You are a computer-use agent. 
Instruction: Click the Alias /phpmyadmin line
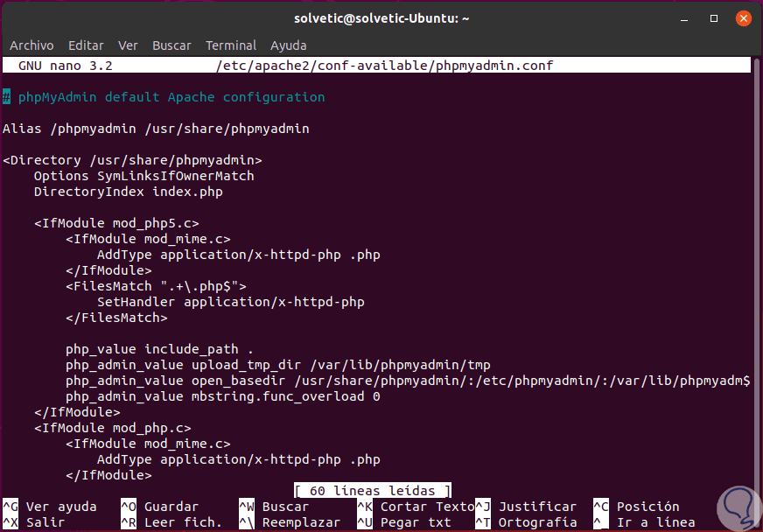coord(156,129)
